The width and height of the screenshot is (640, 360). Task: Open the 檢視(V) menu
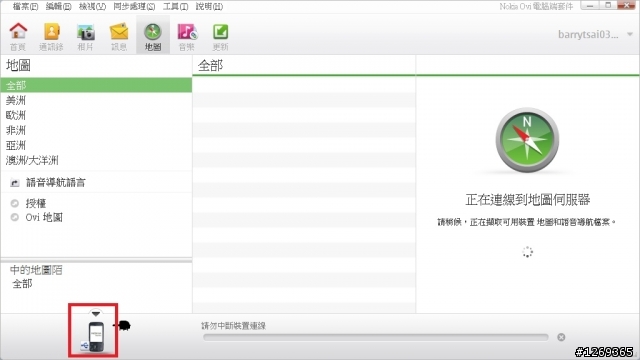[x=92, y=7]
